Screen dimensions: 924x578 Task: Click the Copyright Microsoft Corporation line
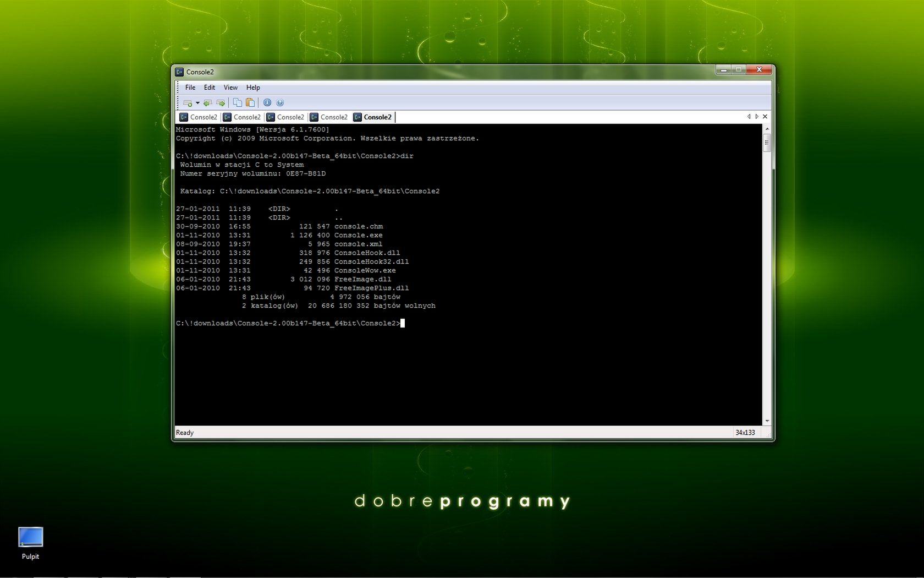click(328, 138)
